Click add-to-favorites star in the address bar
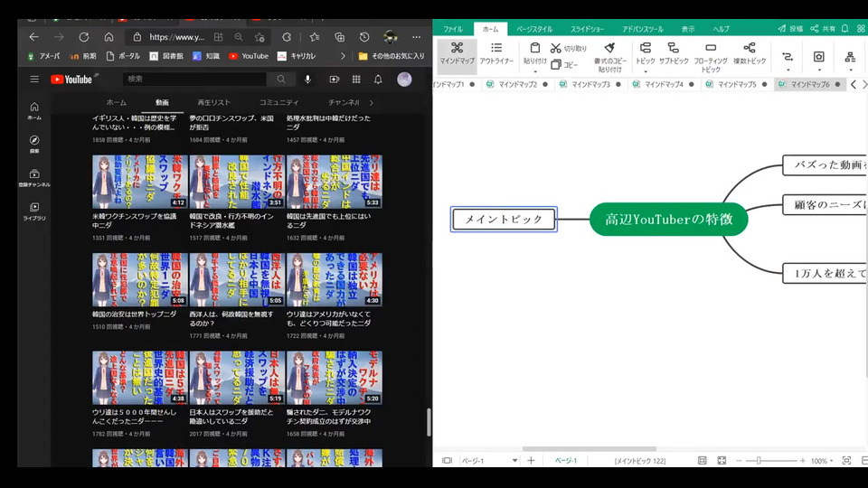 pyautogui.click(x=259, y=37)
